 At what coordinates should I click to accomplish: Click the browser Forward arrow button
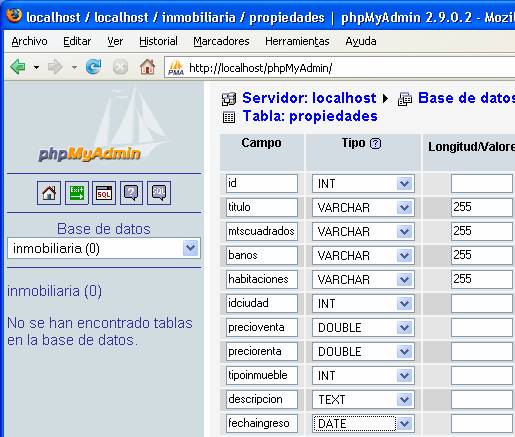click(x=55, y=67)
